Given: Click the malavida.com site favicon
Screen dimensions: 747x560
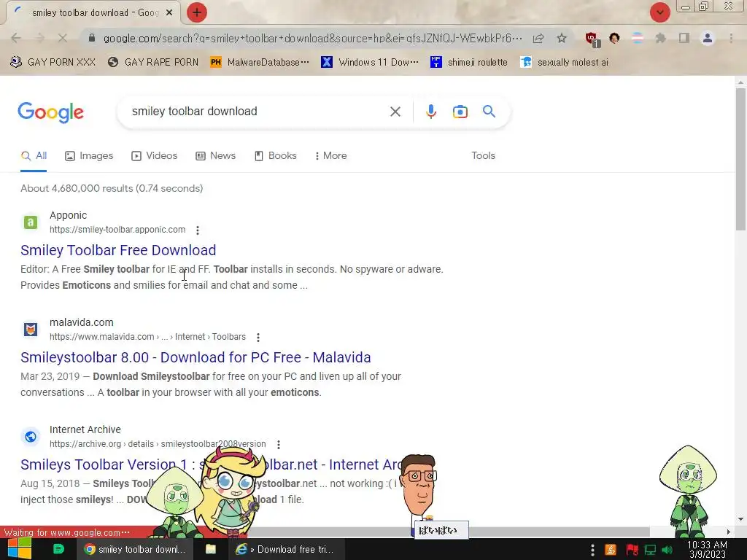Looking at the screenshot, I should click(31, 329).
